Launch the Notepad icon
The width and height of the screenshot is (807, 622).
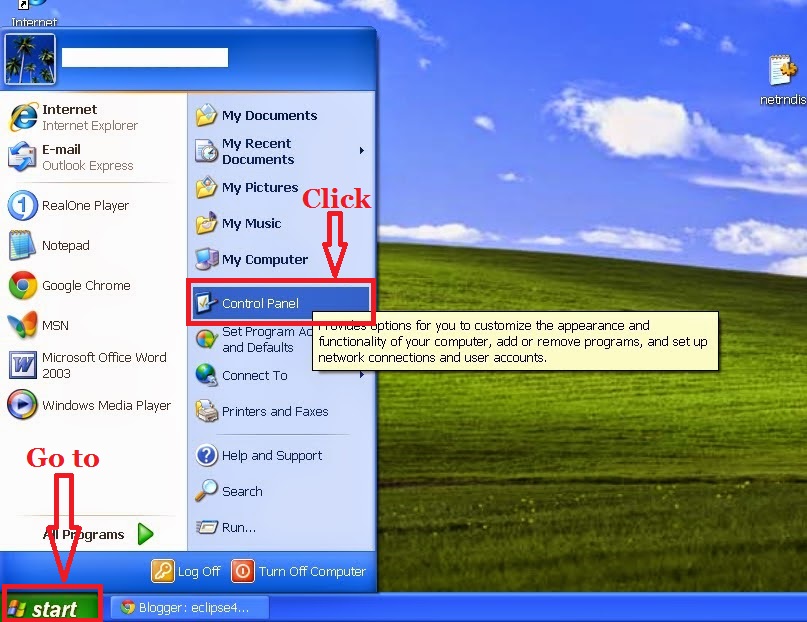point(22,245)
